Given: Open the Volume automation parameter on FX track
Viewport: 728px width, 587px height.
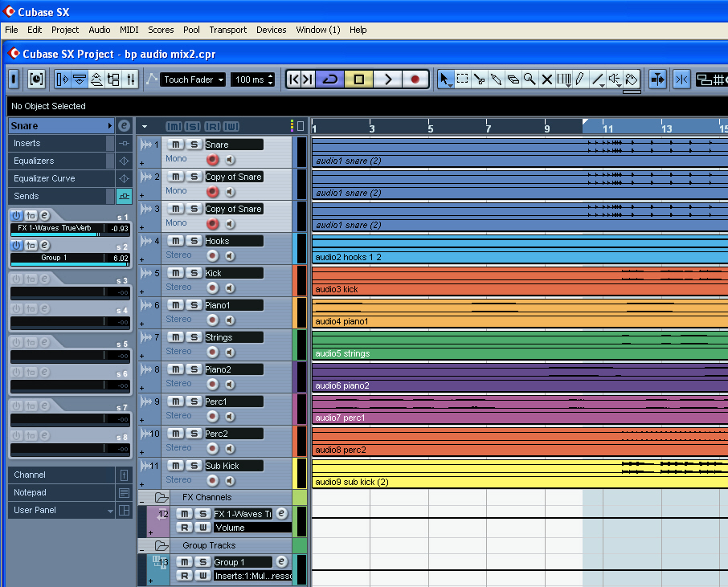Looking at the screenshot, I should (252, 528).
